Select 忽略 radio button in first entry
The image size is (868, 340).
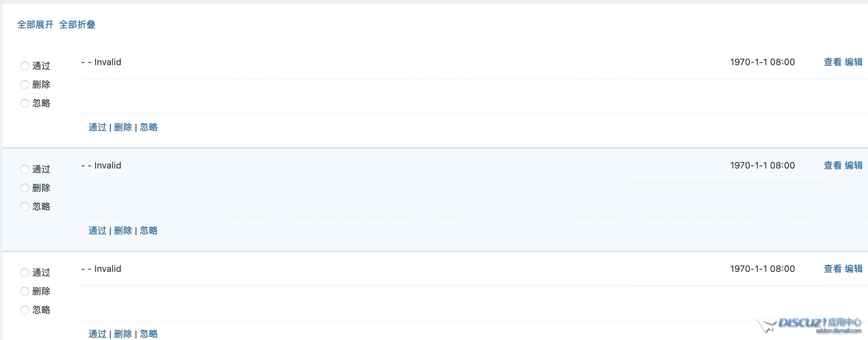click(x=25, y=103)
